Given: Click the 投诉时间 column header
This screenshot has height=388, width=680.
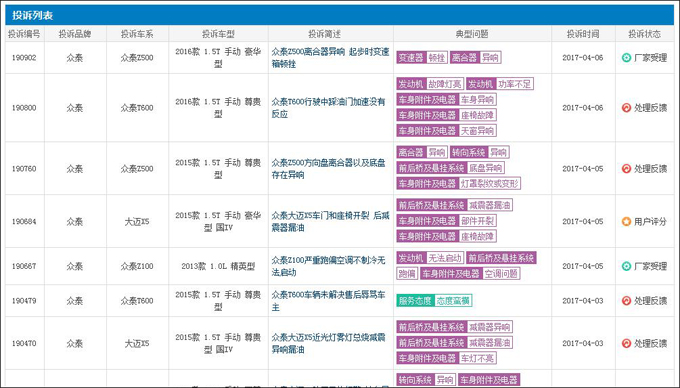Looking at the screenshot, I should [x=583, y=34].
